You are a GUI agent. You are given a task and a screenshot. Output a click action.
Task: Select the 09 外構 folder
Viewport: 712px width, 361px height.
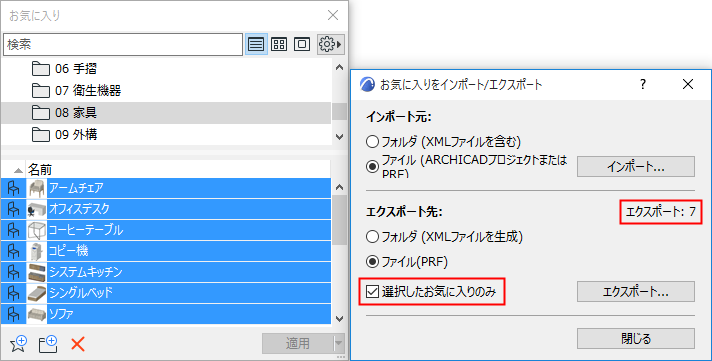pyautogui.click(x=166, y=134)
